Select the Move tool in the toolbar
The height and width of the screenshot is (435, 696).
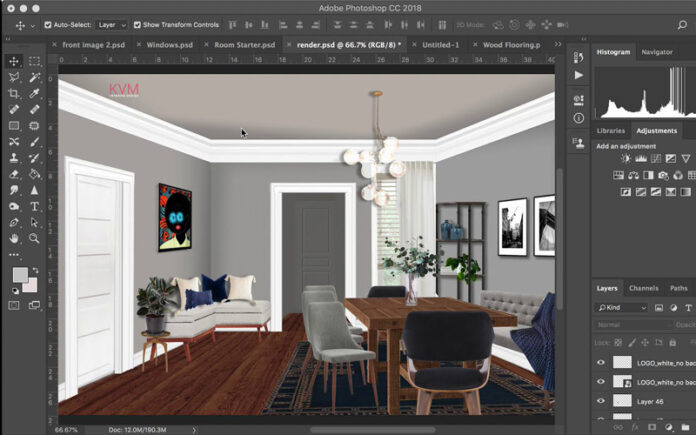click(x=14, y=61)
